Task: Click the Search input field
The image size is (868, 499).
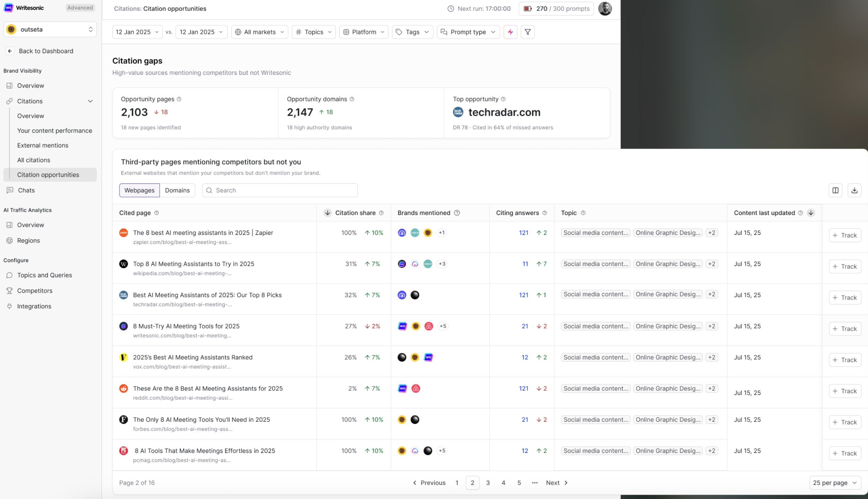Action: pyautogui.click(x=280, y=190)
